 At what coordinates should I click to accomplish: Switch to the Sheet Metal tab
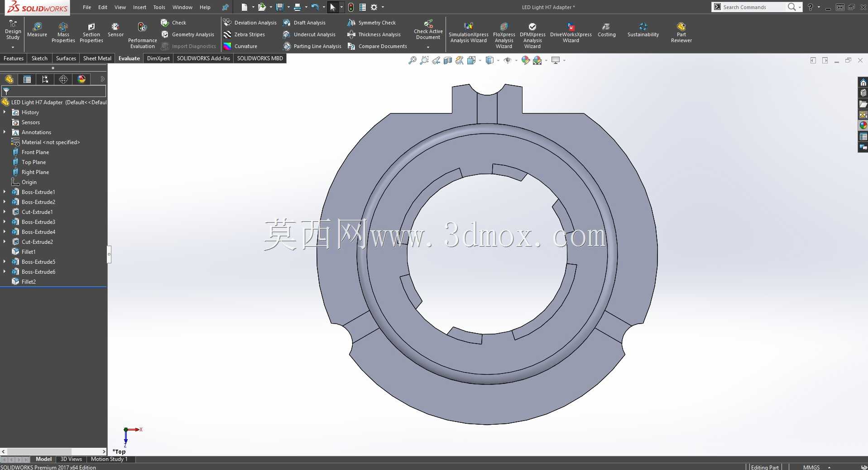tap(97, 58)
